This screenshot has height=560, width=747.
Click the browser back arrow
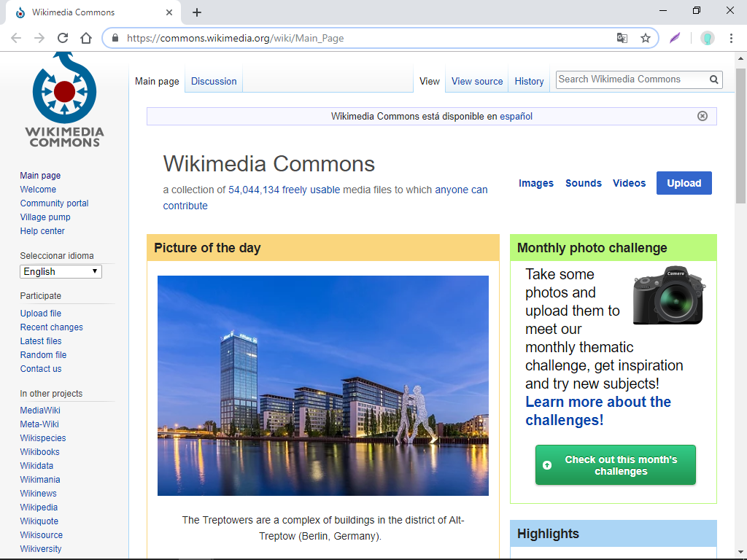[16, 38]
